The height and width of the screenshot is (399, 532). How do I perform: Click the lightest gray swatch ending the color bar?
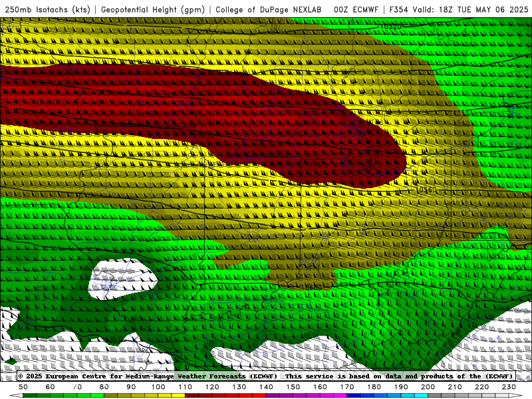coord(503,396)
